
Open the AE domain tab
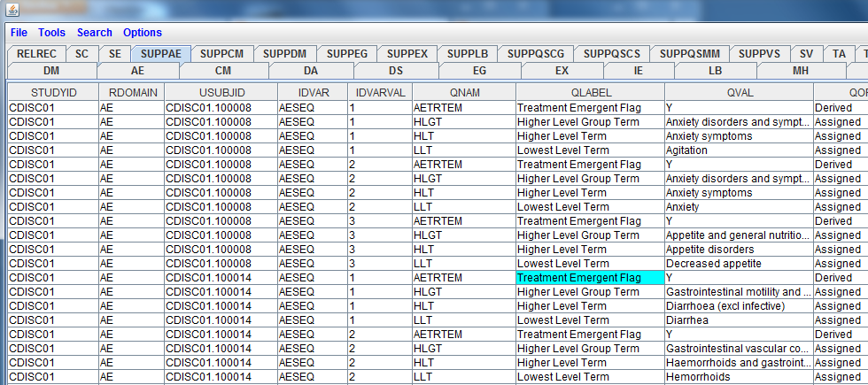(x=138, y=71)
